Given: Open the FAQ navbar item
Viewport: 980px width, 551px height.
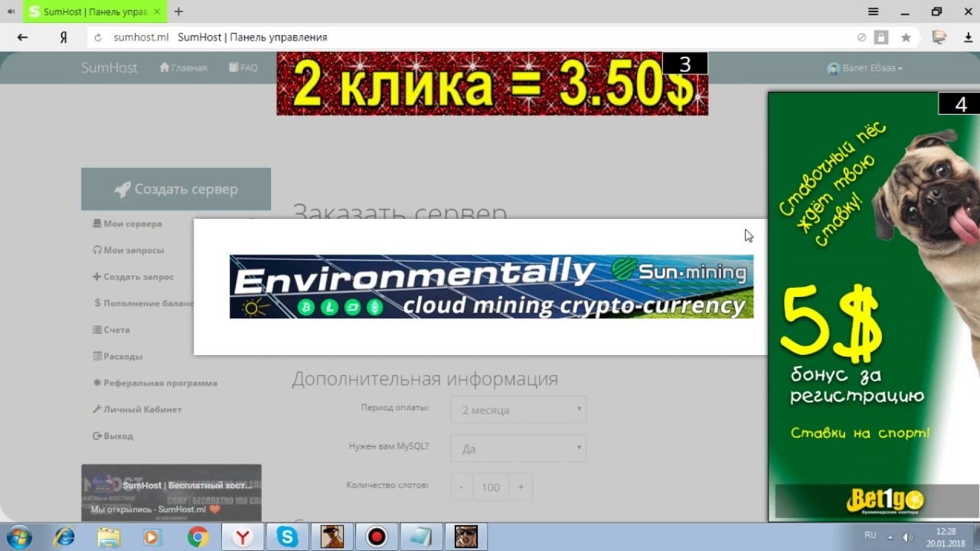Looking at the screenshot, I should (243, 67).
